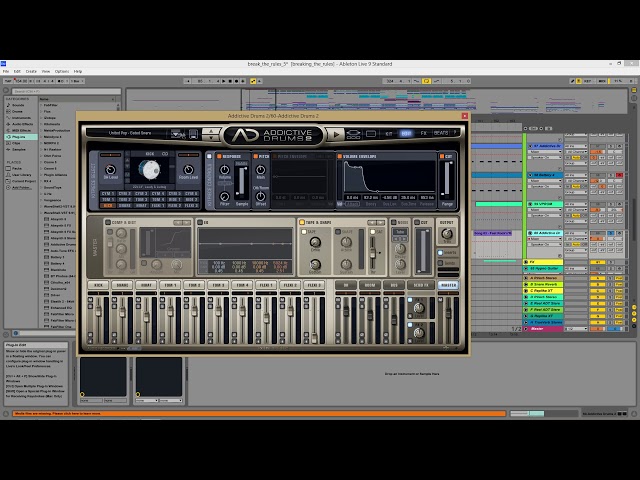
Task: Select the SNARE channel button
Action: pos(122,285)
